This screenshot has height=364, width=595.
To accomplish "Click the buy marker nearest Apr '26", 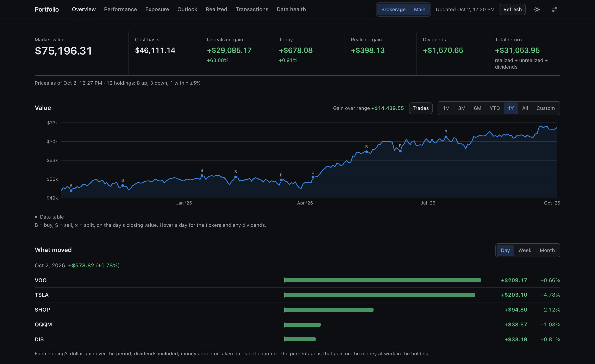I will tap(313, 177).
